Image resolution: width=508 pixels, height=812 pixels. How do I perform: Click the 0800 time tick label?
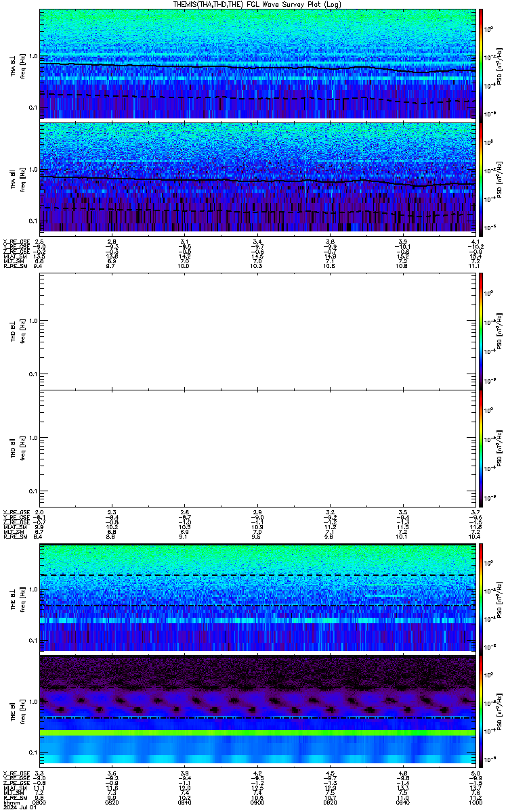pyautogui.click(x=40, y=802)
